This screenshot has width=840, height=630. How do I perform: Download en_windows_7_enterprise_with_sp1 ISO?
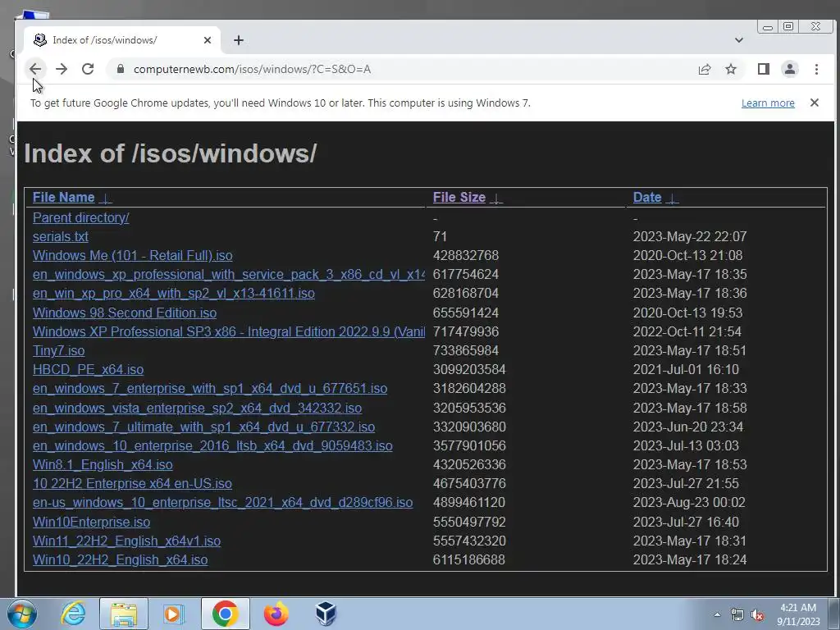[x=210, y=388]
